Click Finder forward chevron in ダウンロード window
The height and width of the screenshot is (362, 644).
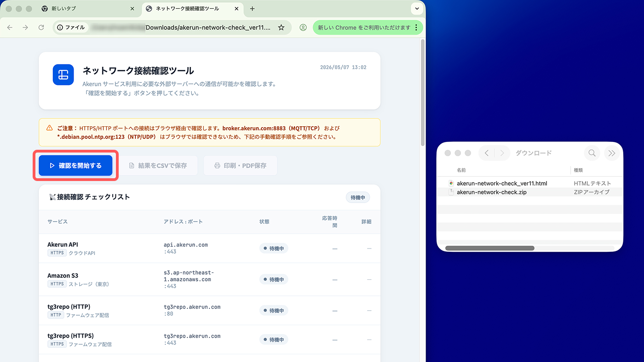click(x=502, y=153)
